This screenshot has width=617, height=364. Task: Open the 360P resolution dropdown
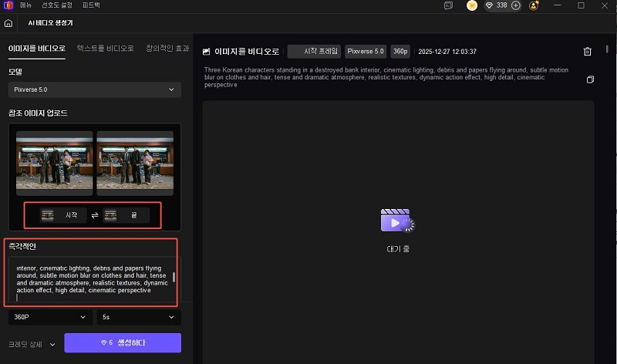point(50,317)
